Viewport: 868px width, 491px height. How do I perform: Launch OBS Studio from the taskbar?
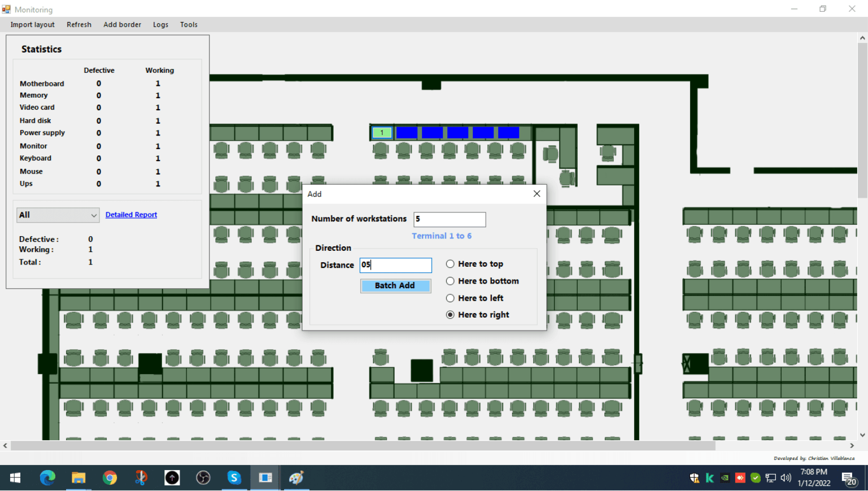click(203, 477)
